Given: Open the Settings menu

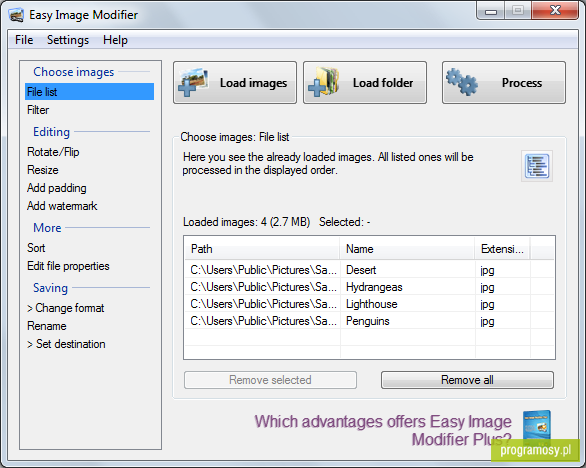Looking at the screenshot, I should coord(68,40).
